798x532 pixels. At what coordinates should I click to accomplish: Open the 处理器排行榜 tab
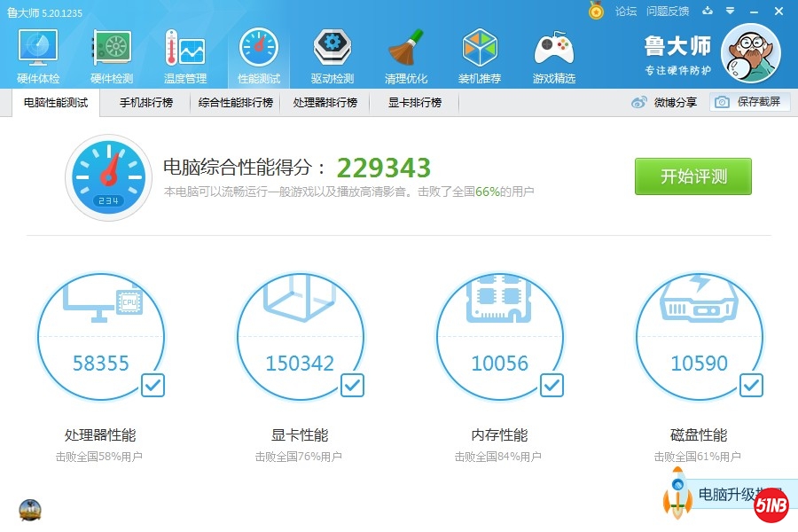pyautogui.click(x=325, y=103)
